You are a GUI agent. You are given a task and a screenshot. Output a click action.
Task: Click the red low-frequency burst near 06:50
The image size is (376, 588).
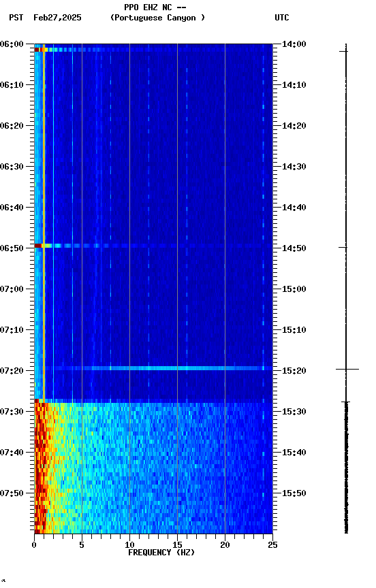pyautogui.click(x=38, y=246)
